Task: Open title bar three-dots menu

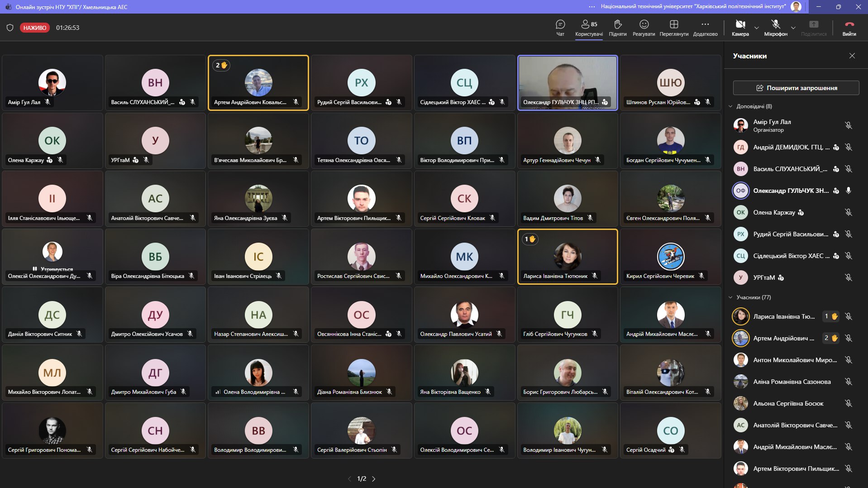Action: [591, 7]
